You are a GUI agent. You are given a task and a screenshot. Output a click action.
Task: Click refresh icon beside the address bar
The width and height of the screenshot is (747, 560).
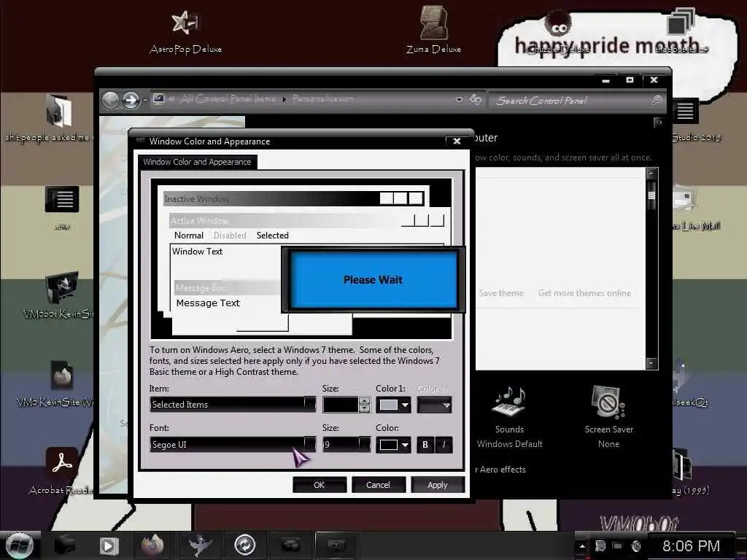[476, 99]
